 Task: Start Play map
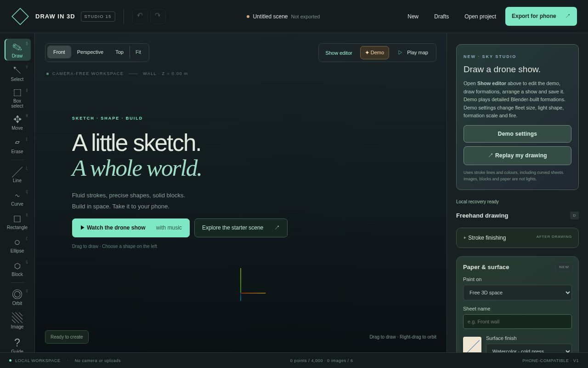(x=413, y=53)
